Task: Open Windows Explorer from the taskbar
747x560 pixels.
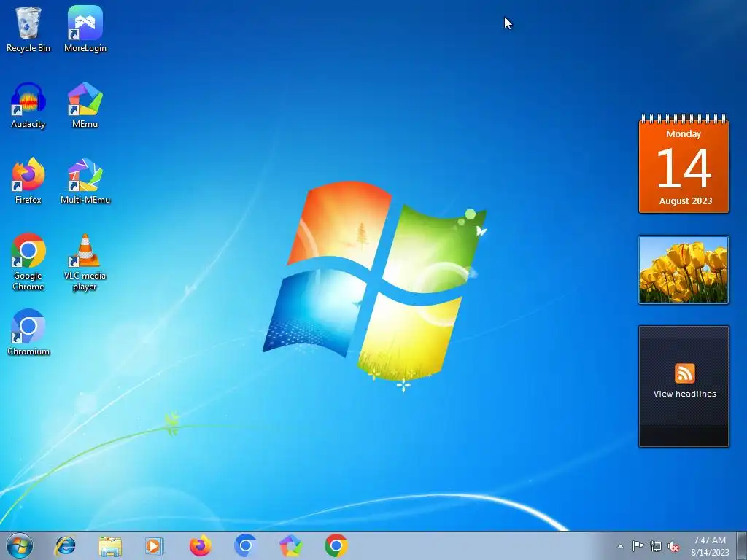Action: pyautogui.click(x=110, y=545)
